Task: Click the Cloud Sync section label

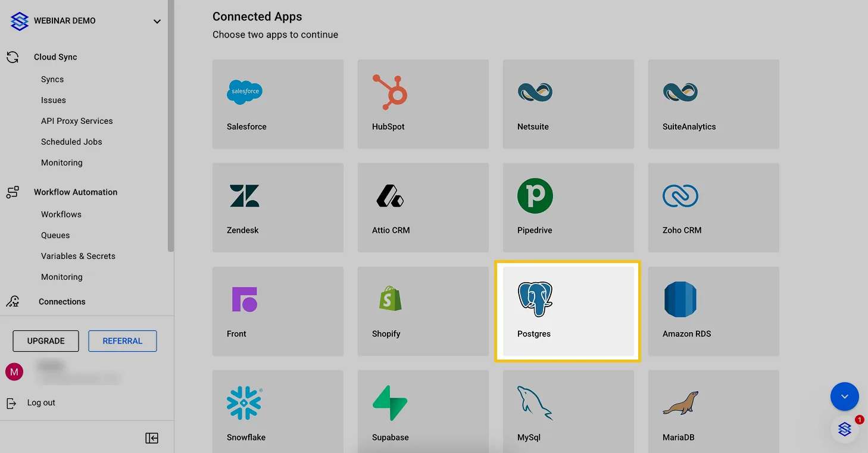Action: (x=55, y=57)
